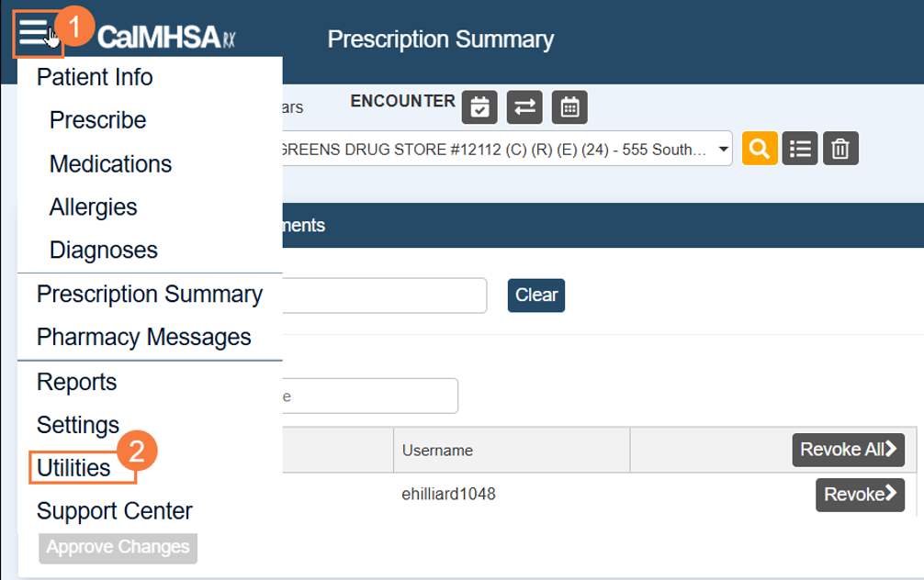924x580 pixels.
Task: Click the Revoke All button
Action: pos(848,450)
